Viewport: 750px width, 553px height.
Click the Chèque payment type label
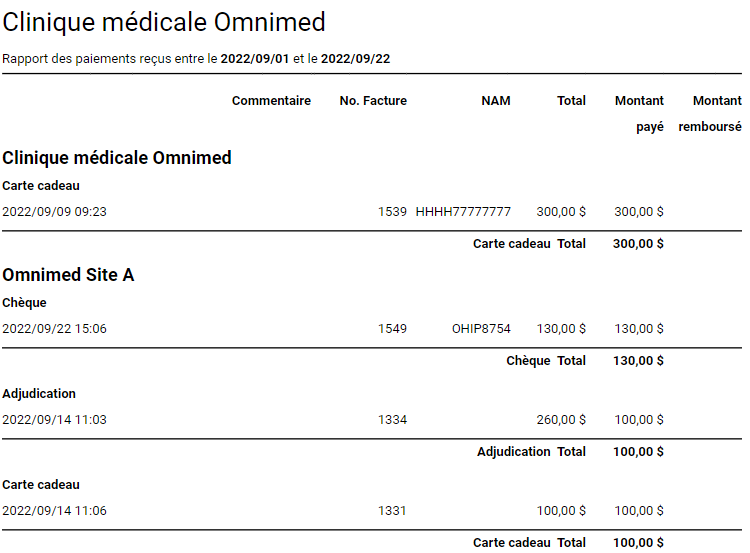coord(24,303)
